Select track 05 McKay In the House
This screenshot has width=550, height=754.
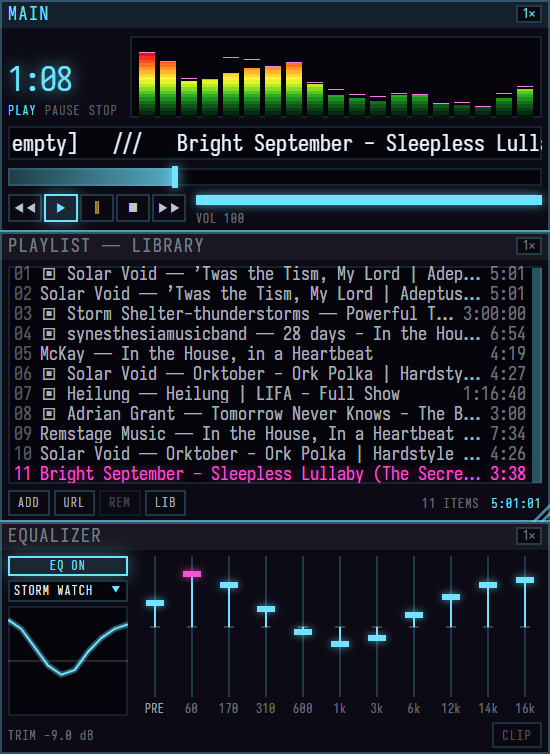click(270, 354)
